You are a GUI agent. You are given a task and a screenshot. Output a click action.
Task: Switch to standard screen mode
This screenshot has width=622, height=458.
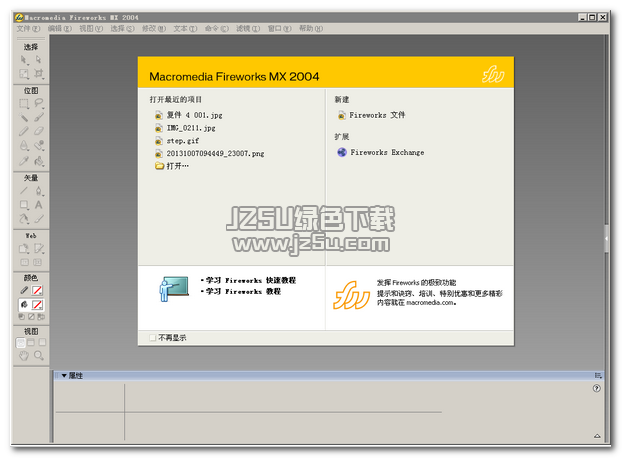point(21,343)
